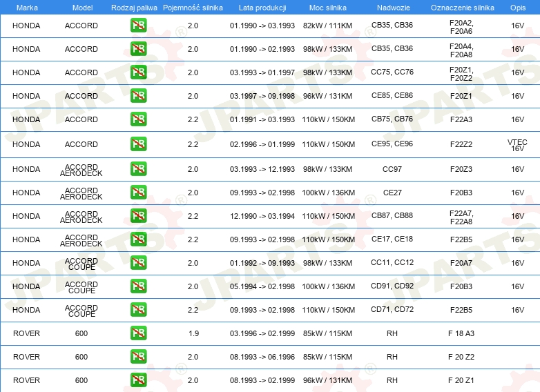Click the date range 01.1991 -> 03.1993
Image resolution: width=540 pixels, height=392 pixels.
tap(262, 119)
